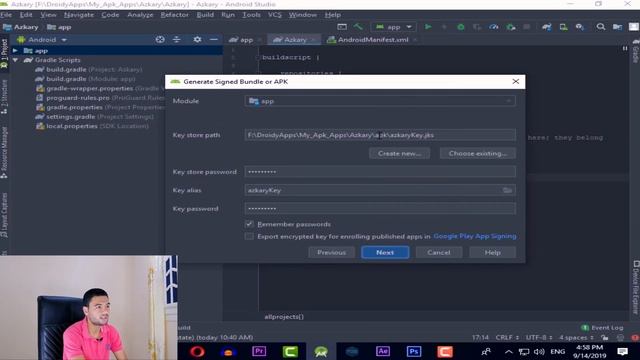Viewport: 640px width, 360px height.
Task: Open Photoshop from the taskbar
Action: [413, 351]
